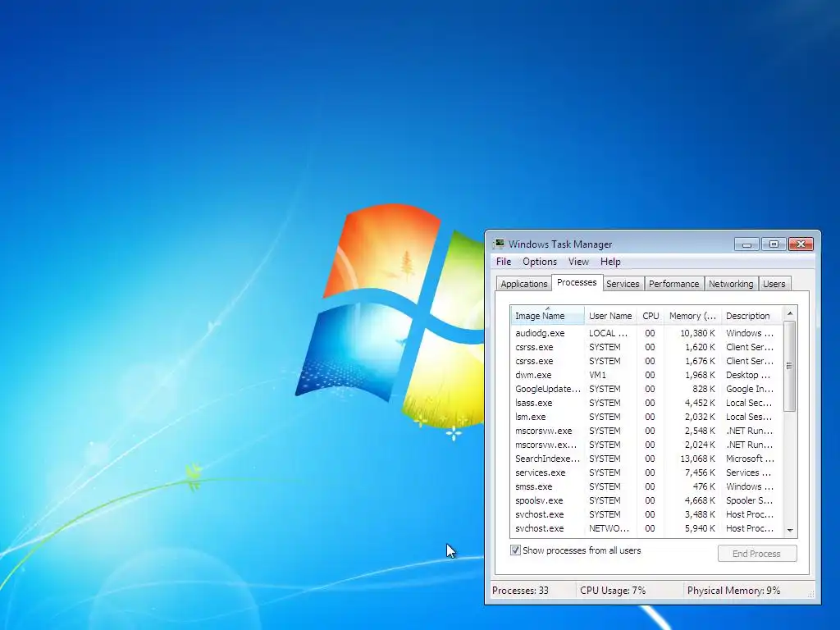The image size is (840, 630).
Task: Click the Spooler S... description cell
Action: pyautogui.click(x=749, y=500)
